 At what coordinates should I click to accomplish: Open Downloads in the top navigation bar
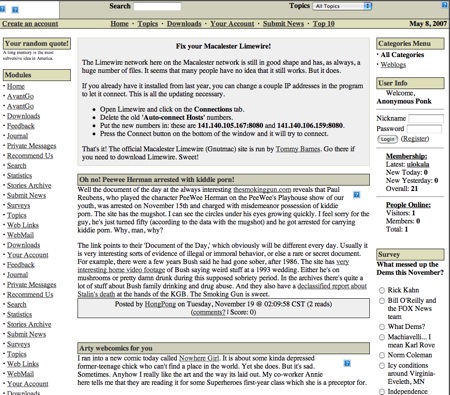coord(184,24)
